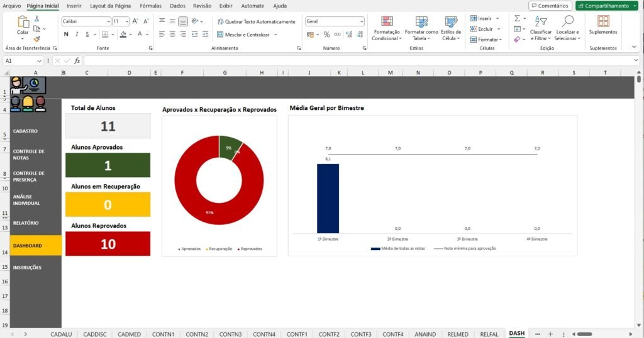Toggle bottom vertical alignment
Image resolution: width=644 pixels, height=338 pixels.
pyautogui.click(x=183, y=21)
